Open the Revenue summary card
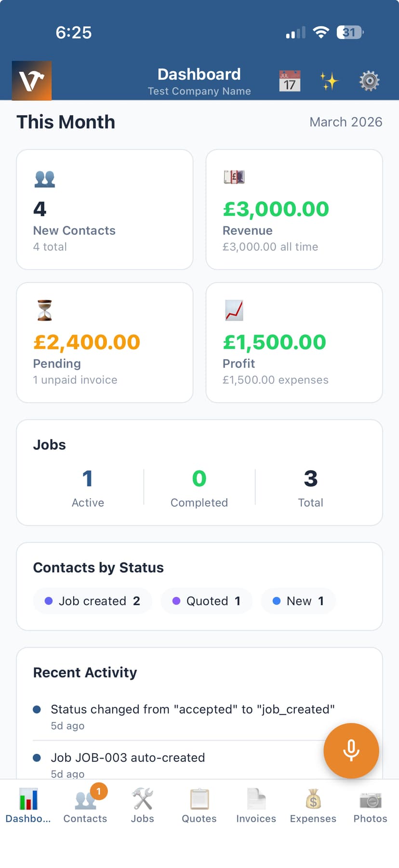Screen dimensions: 399x868 pyautogui.click(x=293, y=209)
